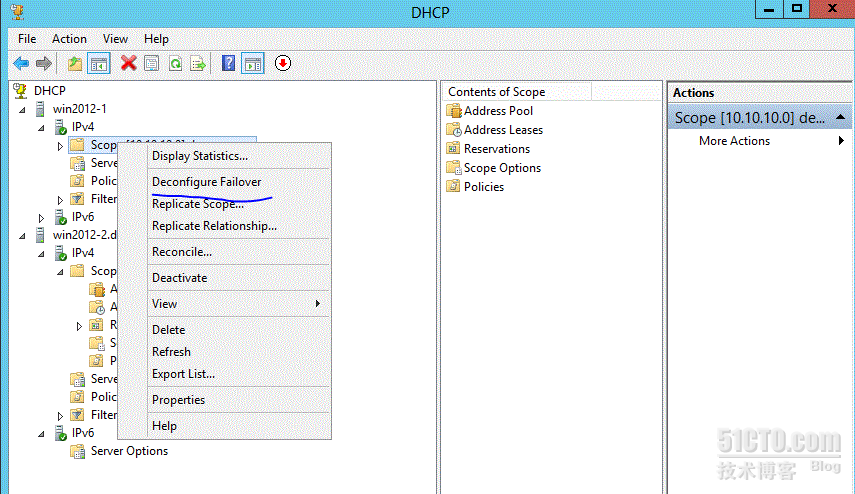Open the View submenu in context menu

(x=239, y=304)
